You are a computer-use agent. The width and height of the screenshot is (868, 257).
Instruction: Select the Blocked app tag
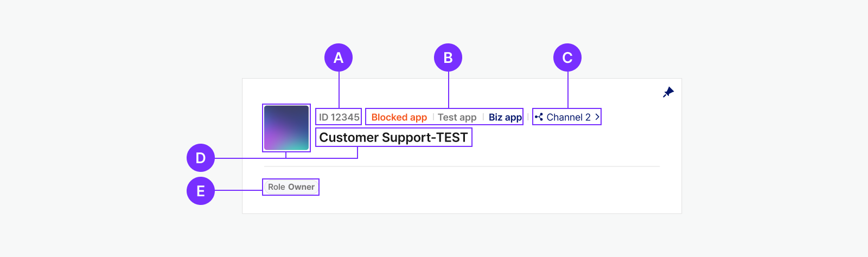pos(399,117)
